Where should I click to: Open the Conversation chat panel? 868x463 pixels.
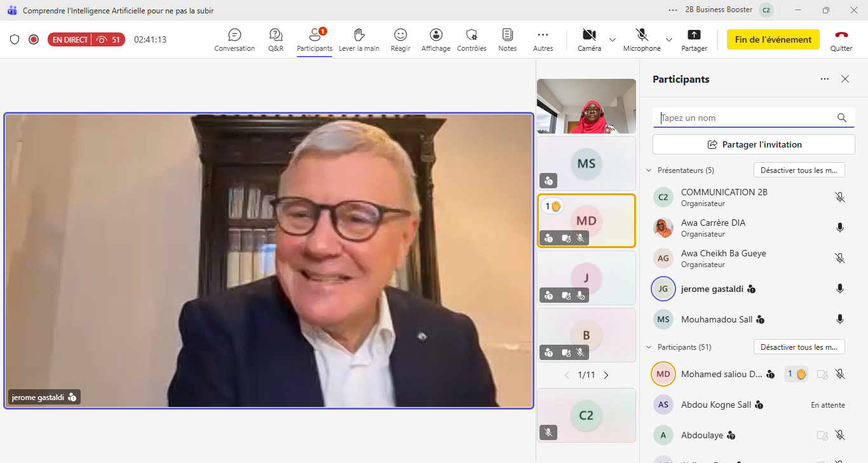click(234, 39)
